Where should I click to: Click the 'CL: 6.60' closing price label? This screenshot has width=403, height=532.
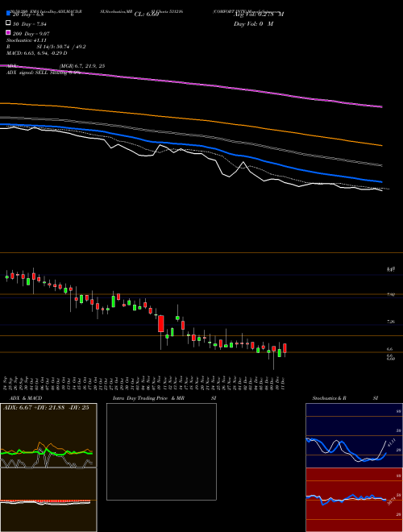click(147, 15)
